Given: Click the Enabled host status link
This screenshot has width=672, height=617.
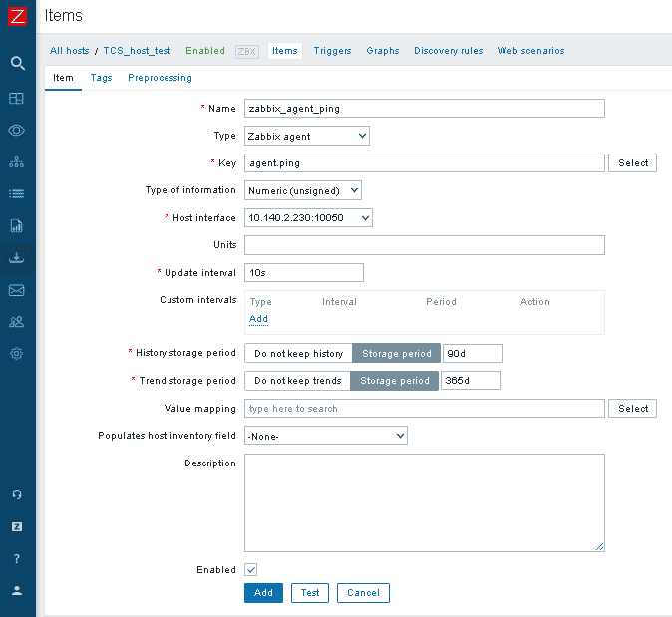Looking at the screenshot, I should (x=205, y=51).
